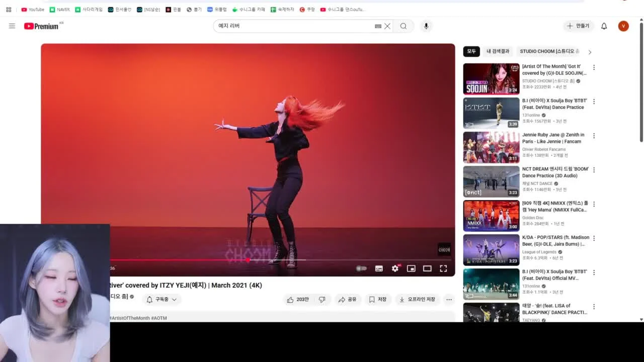The width and height of the screenshot is (644, 362).
Task: Toggle the autoplay switch in player
Action: (361, 268)
